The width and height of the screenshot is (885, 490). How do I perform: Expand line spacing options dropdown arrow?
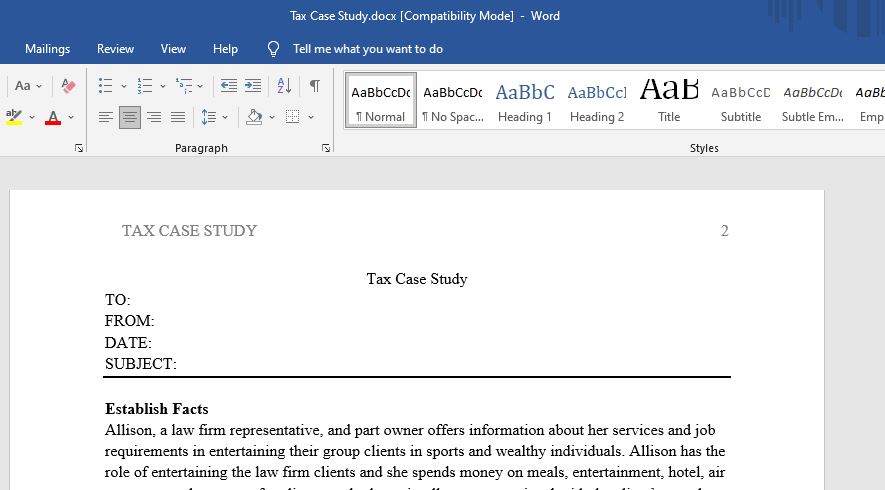click(x=225, y=117)
